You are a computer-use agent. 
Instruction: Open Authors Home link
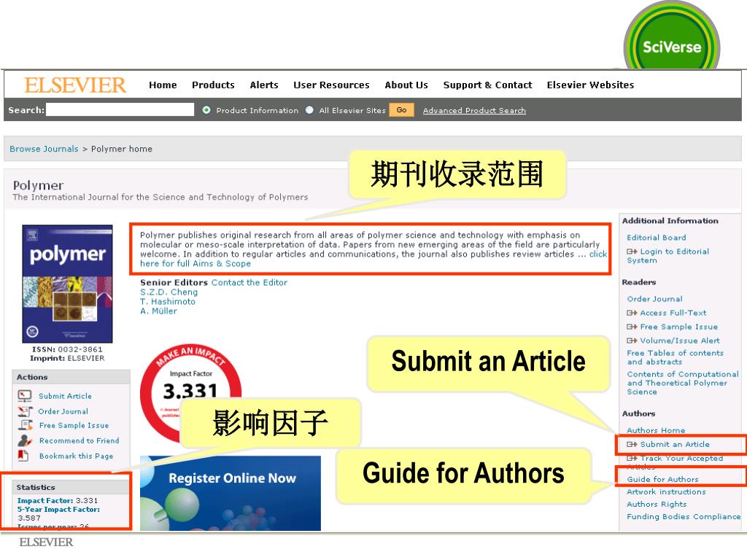pos(656,430)
